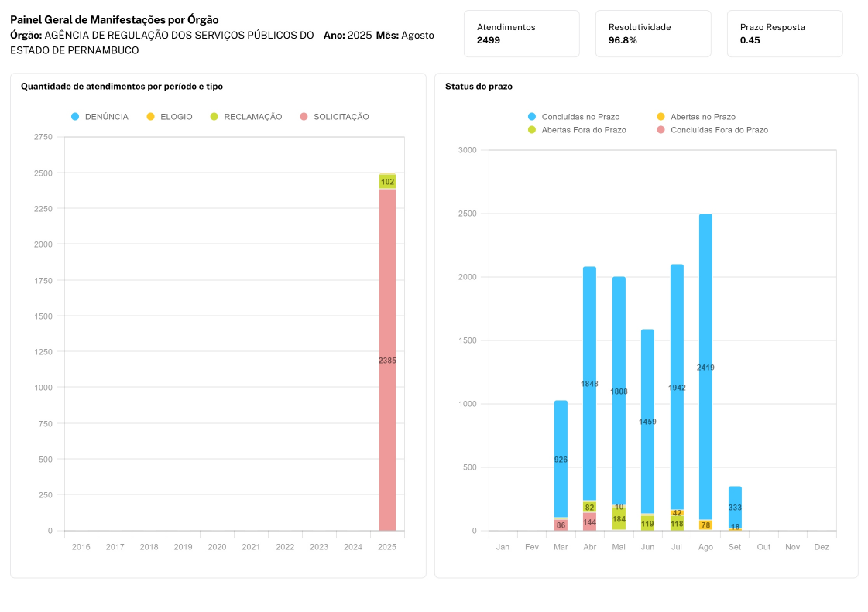Select the Resolutividade 96.8% card
This screenshot has width=868, height=612.
click(x=653, y=33)
